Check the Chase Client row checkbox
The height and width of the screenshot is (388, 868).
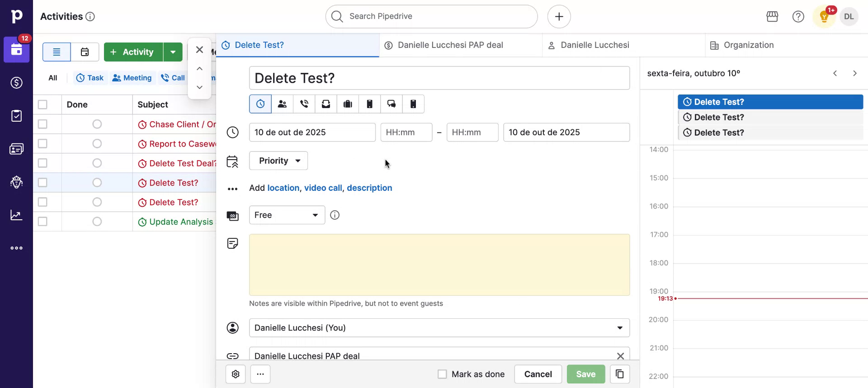coord(42,124)
